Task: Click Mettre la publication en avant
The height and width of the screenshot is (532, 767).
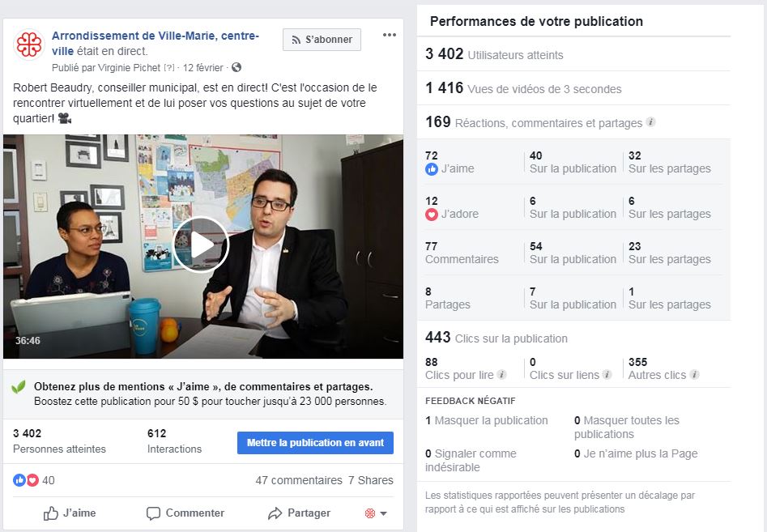Action: coord(316,442)
